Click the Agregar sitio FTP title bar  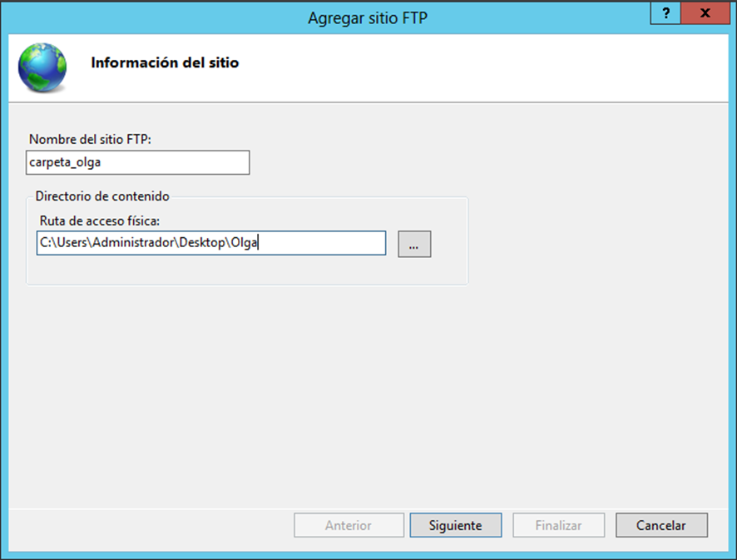[x=367, y=17]
